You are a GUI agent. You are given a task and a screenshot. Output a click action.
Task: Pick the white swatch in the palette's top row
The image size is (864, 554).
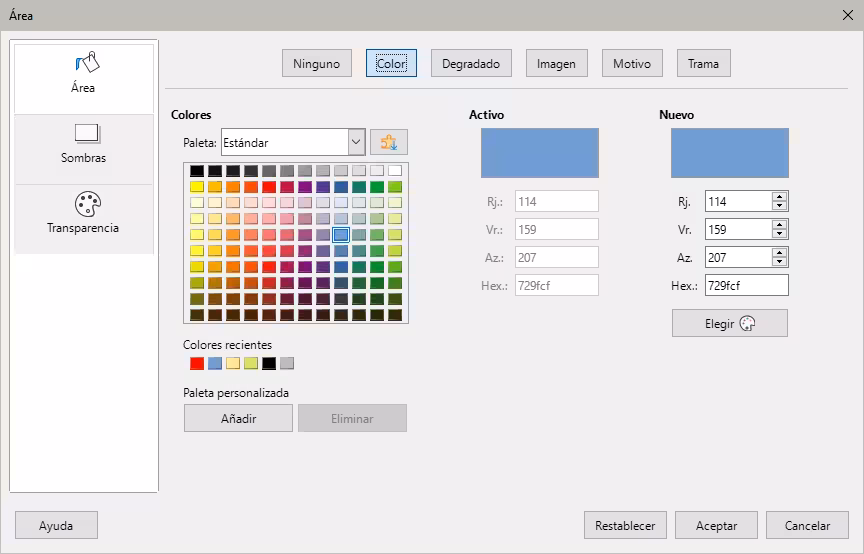(395, 171)
